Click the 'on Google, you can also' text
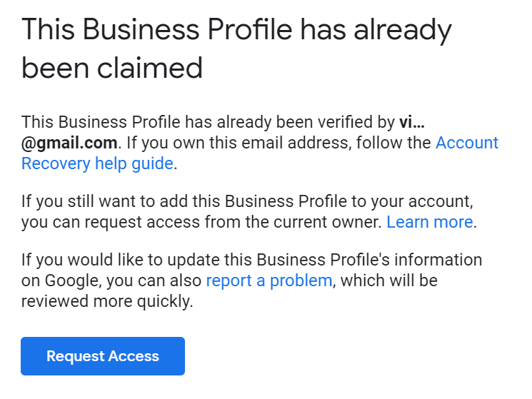 tap(111, 281)
